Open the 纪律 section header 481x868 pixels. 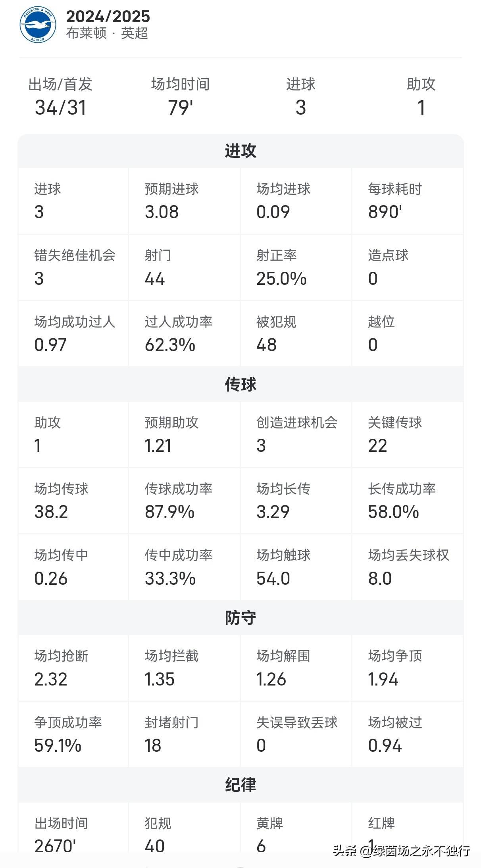240,785
